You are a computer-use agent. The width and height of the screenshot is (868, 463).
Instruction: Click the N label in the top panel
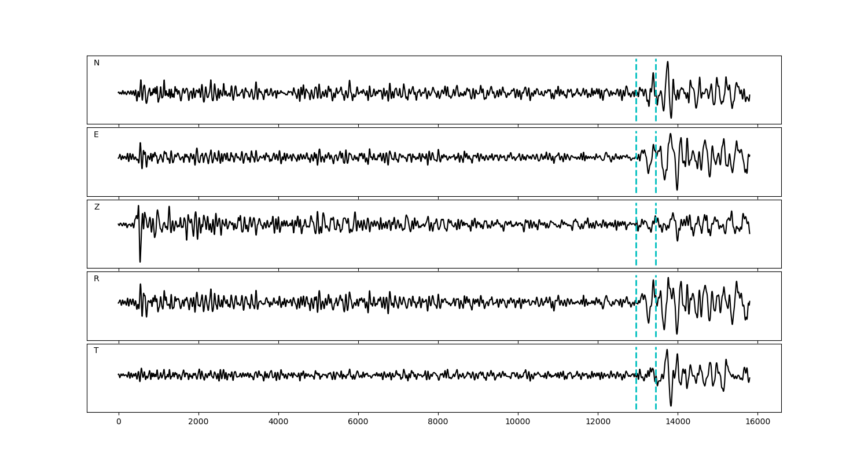point(97,63)
